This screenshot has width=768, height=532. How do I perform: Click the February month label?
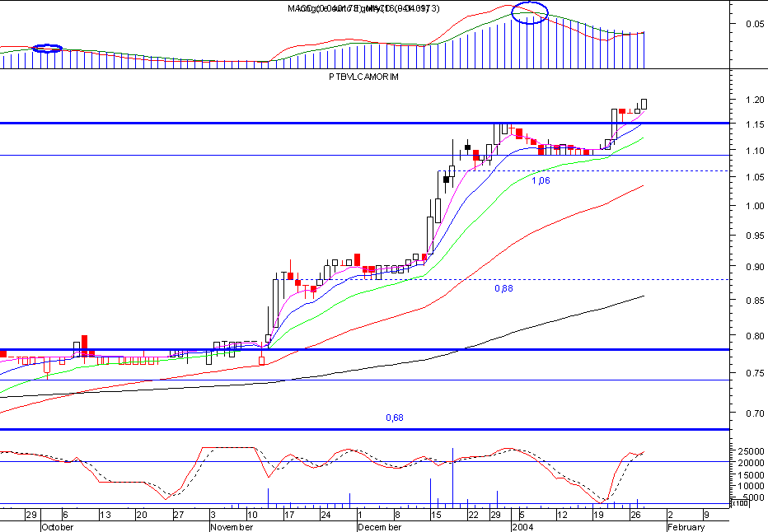click(x=686, y=527)
